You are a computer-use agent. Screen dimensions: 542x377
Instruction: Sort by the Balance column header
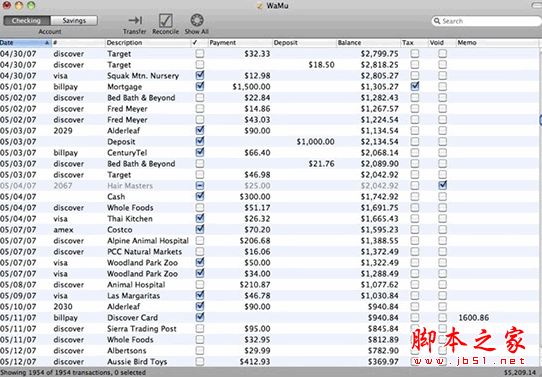368,43
